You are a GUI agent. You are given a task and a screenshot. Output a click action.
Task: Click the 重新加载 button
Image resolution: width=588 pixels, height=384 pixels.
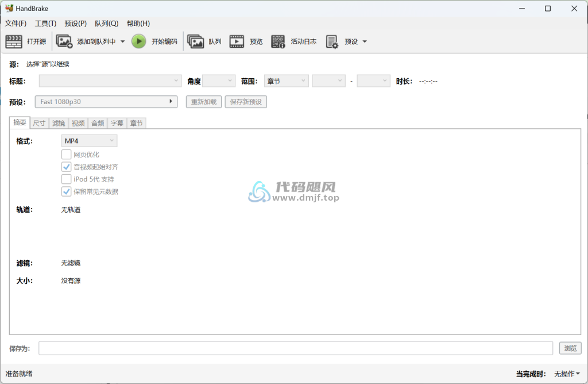coord(204,102)
